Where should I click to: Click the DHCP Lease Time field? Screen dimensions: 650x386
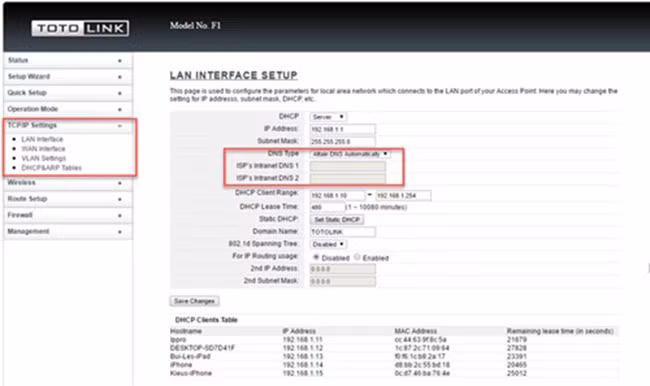click(x=327, y=207)
